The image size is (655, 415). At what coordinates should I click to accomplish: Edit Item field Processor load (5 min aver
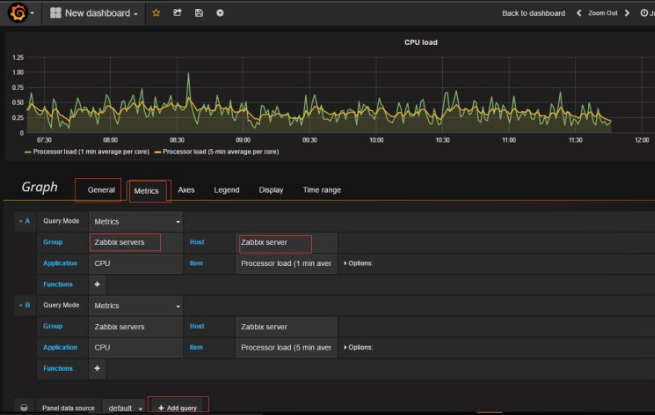(287, 347)
